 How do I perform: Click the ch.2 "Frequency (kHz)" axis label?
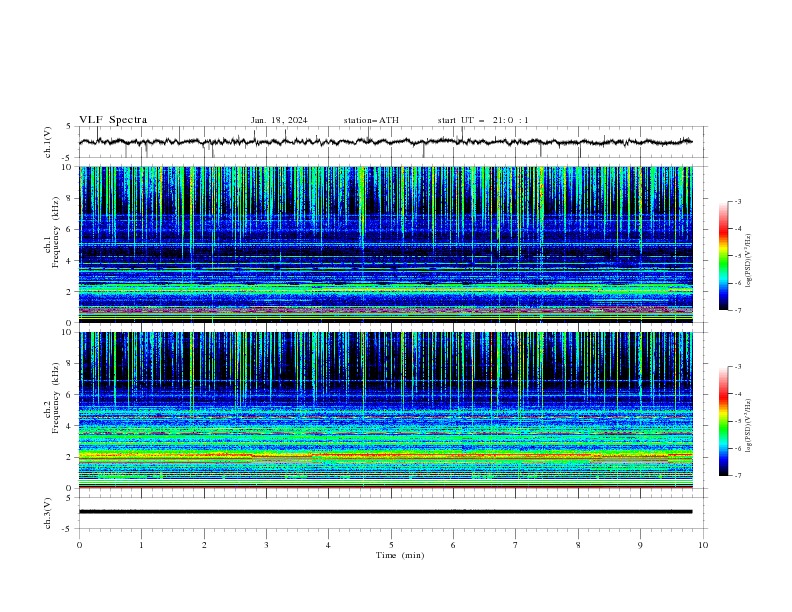[56, 397]
